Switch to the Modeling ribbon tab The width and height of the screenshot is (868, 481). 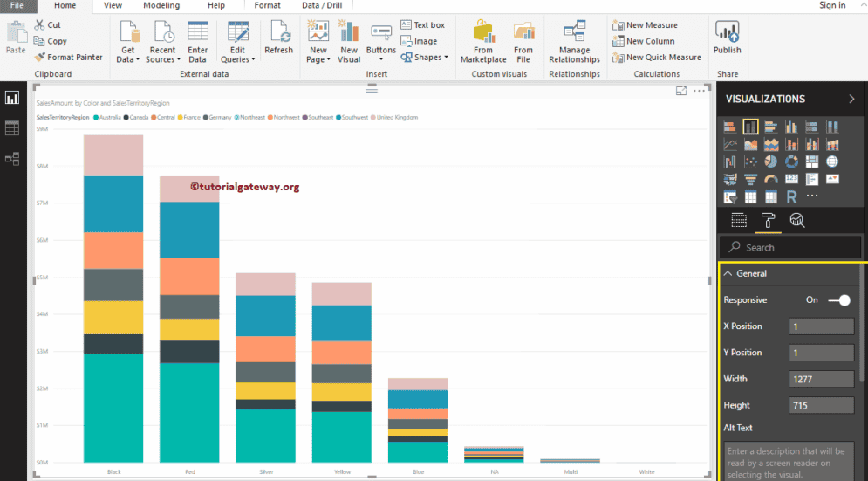coord(161,5)
